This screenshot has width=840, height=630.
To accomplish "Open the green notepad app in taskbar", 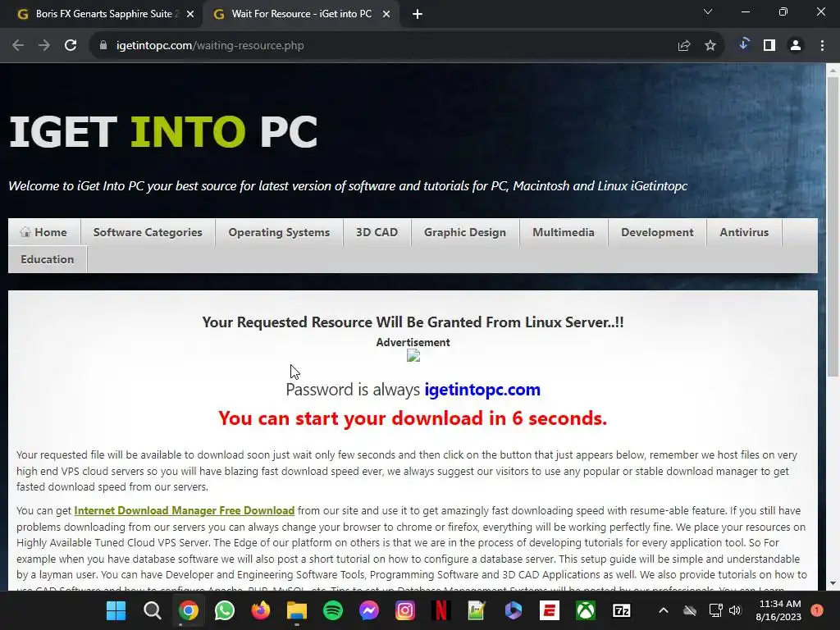I will tap(477, 610).
